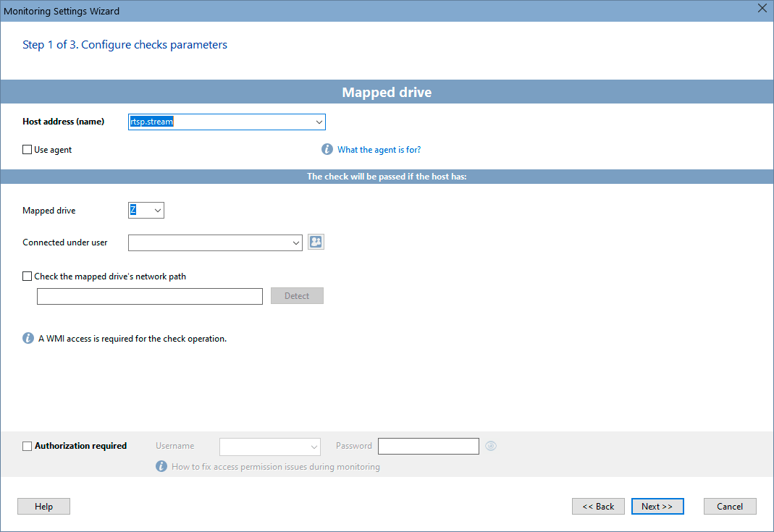This screenshot has height=532, width=774.
Task: Click the info icon beside the WMI access note
Action: tap(28, 338)
